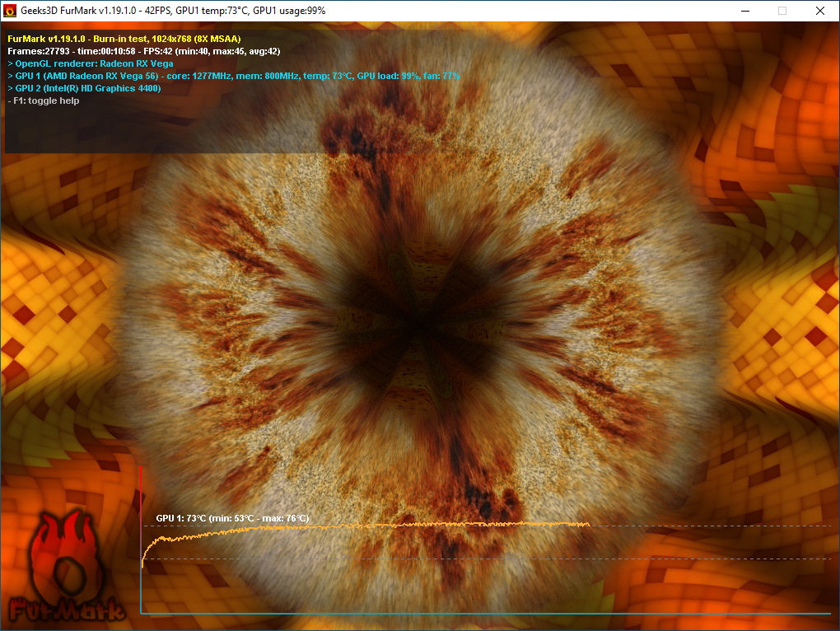Click the orange GPU temperature curve
This screenshot has width=840, height=631.
click(366, 526)
